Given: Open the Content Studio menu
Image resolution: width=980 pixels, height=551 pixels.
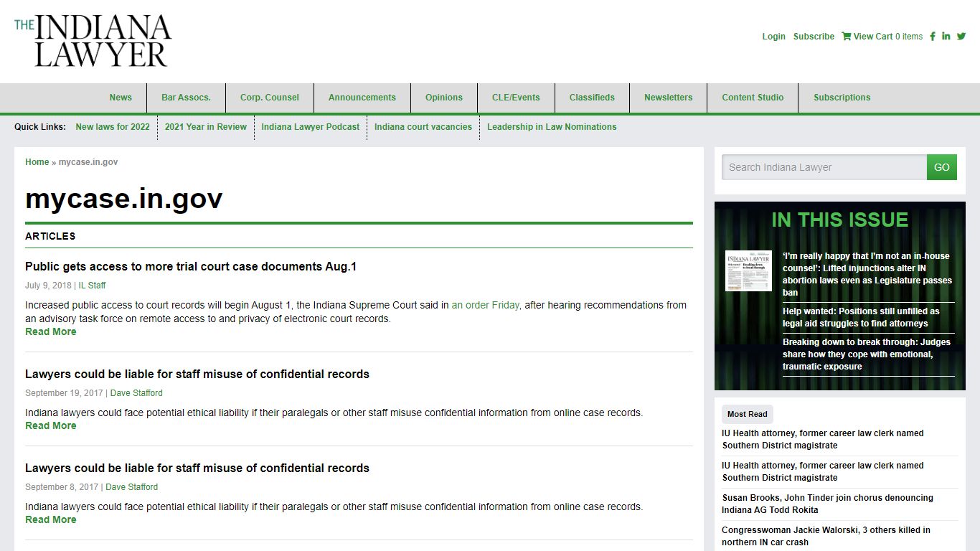Looking at the screenshot, I should tap(753, 98).
